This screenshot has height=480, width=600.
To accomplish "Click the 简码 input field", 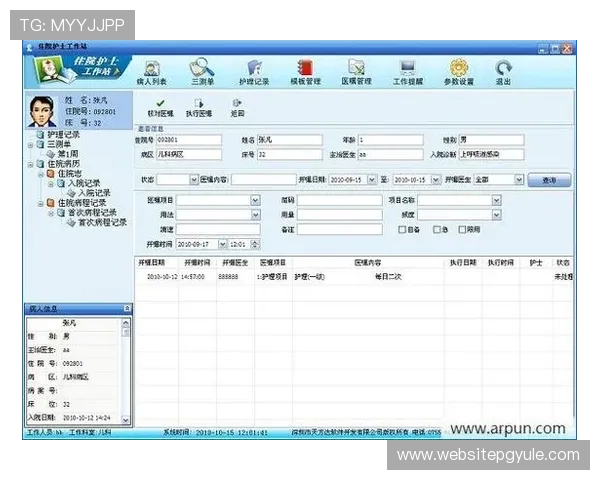I will pyautogui.click(x=340, y=200).
